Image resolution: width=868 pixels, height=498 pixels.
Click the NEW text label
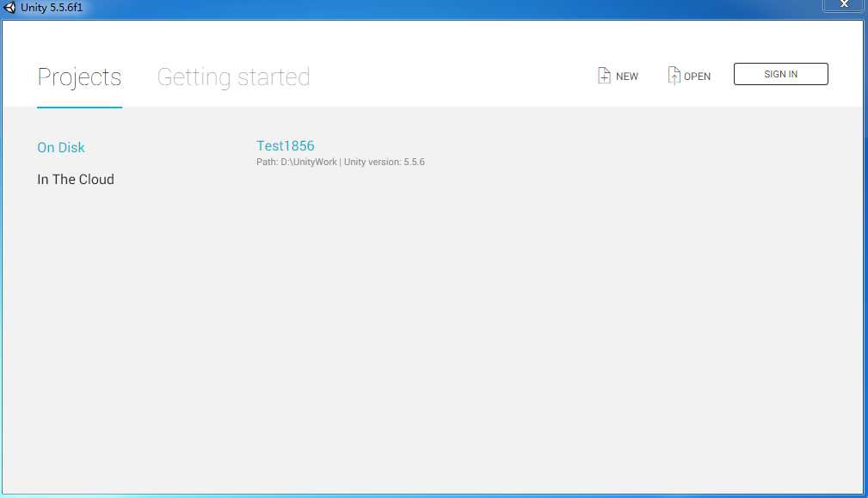pyautogui.click(x=626, y=77)
